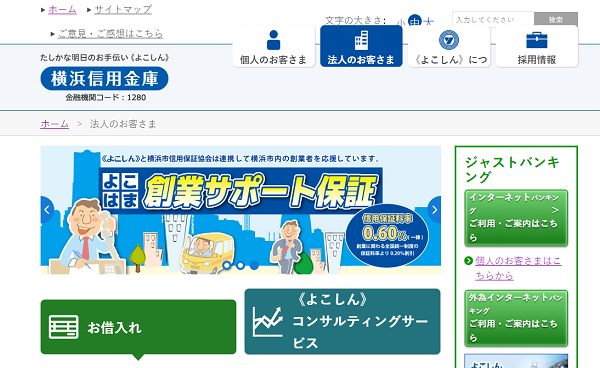Screen dimensions: 600x368
Task: Set text size to 小
Action: pyautogui.click(x=401, y=22)
